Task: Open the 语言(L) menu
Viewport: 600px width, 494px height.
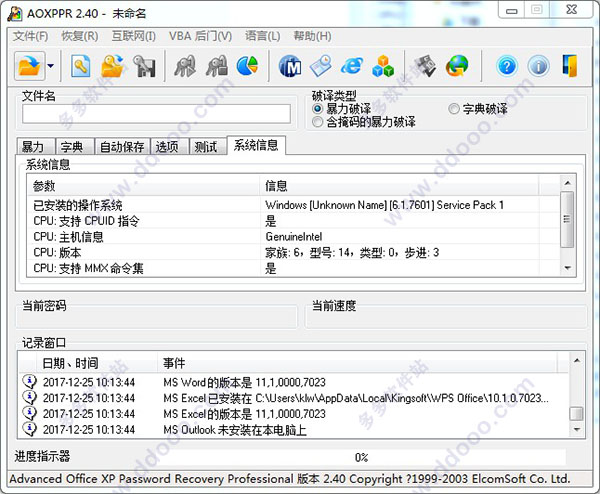Action: click(x=262, y=36)
